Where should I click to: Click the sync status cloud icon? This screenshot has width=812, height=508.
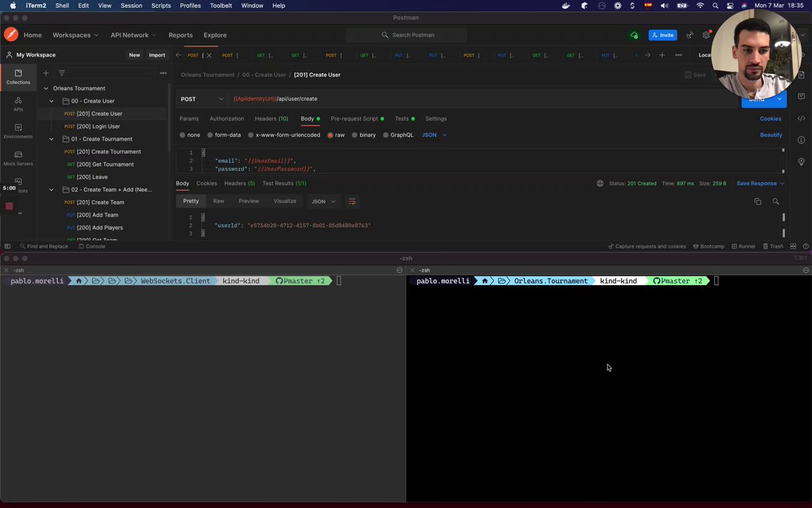pyautogui.click(x=634, y=35)
